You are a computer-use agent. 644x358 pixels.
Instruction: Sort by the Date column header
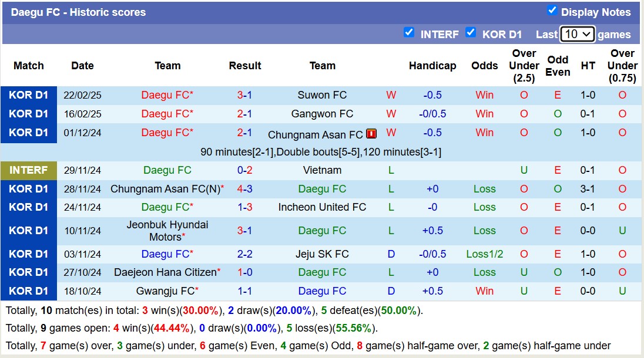[x=82, y=66]
